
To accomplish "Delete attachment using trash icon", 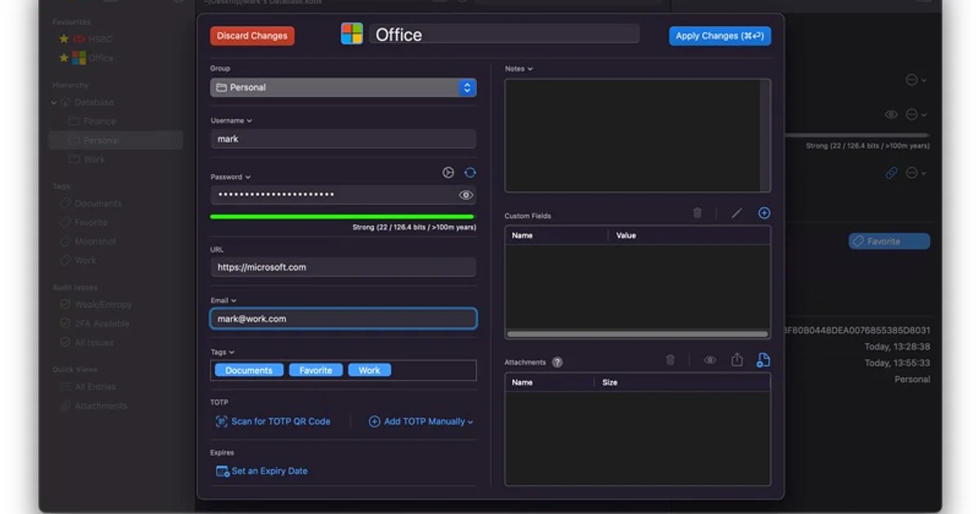I will pyautogui.click(x=670, y=360).
